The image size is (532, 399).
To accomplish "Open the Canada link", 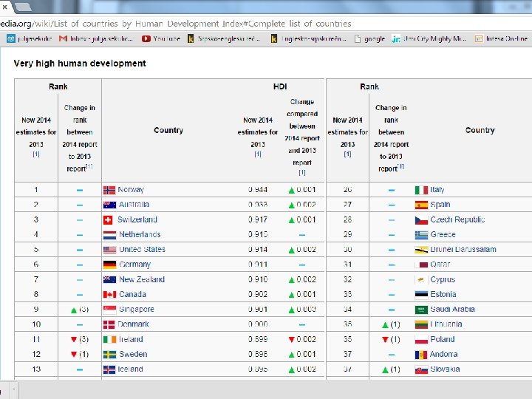I will pos(133,294).
